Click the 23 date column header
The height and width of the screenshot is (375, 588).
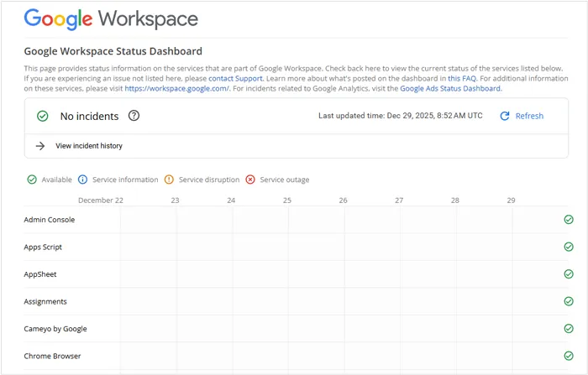[175, 201]
